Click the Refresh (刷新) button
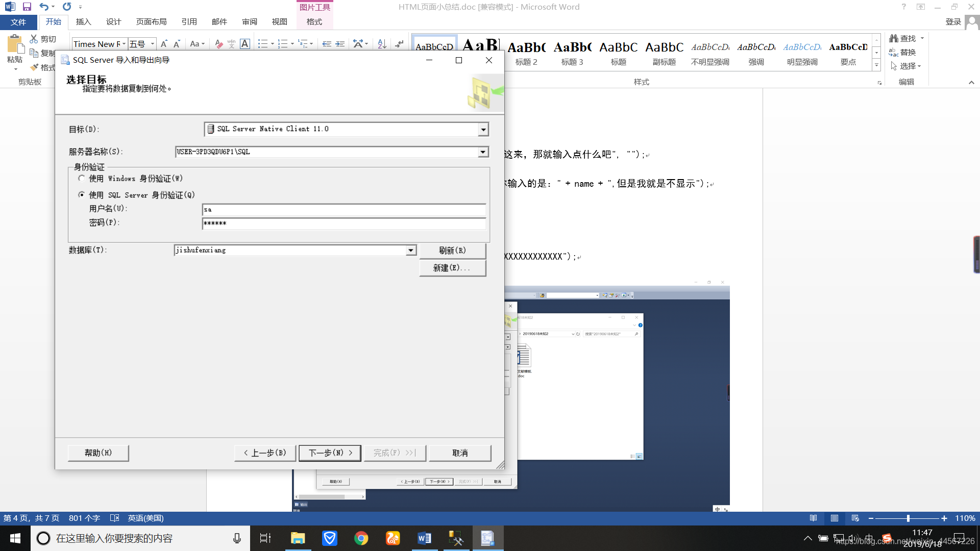Viewport: 980px width, 551px height. point(452,251)
